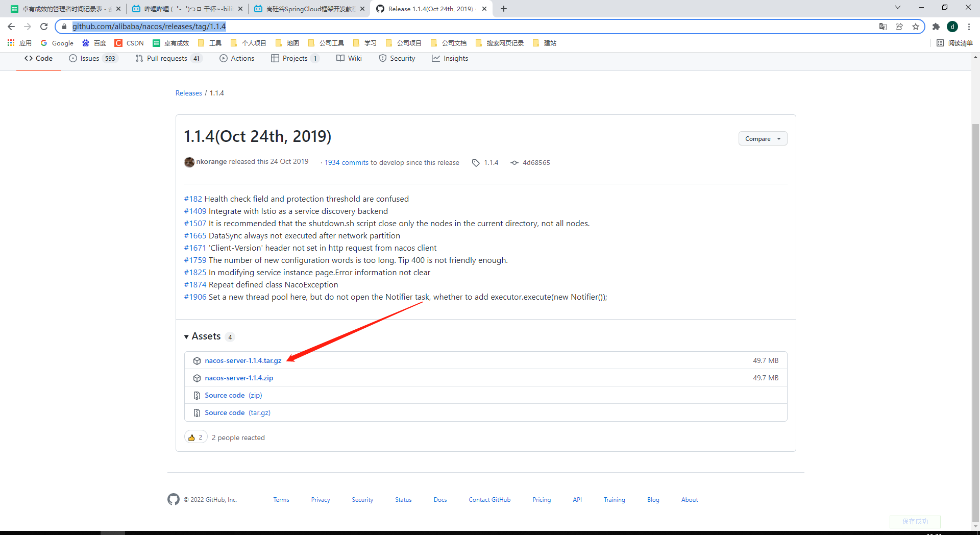This screenshot has width=980, height=535.
Task: Bookmark this page with the star icon
Action: (x=916, y=27)
